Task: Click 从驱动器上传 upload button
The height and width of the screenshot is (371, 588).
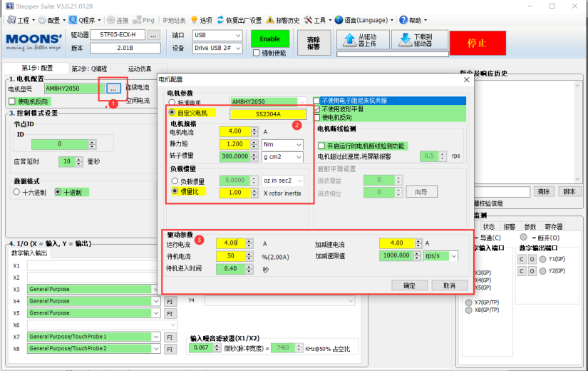Action: click(x=362, y=40)
